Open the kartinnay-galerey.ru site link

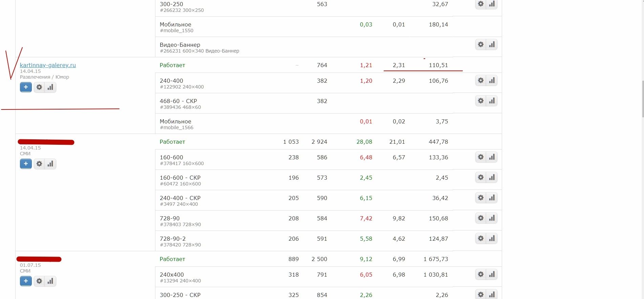(x=48, y=65)
